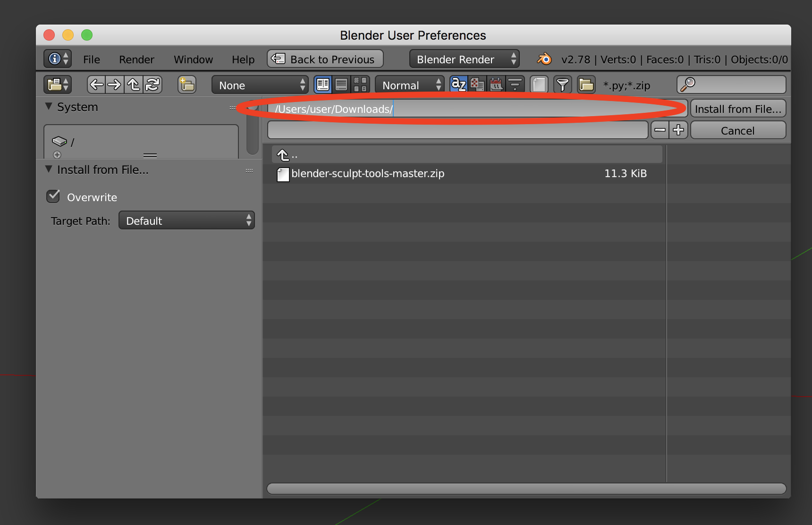Toggle file filtering funnel icon
This screenshot has width=812, height=525.
(562, 85)
